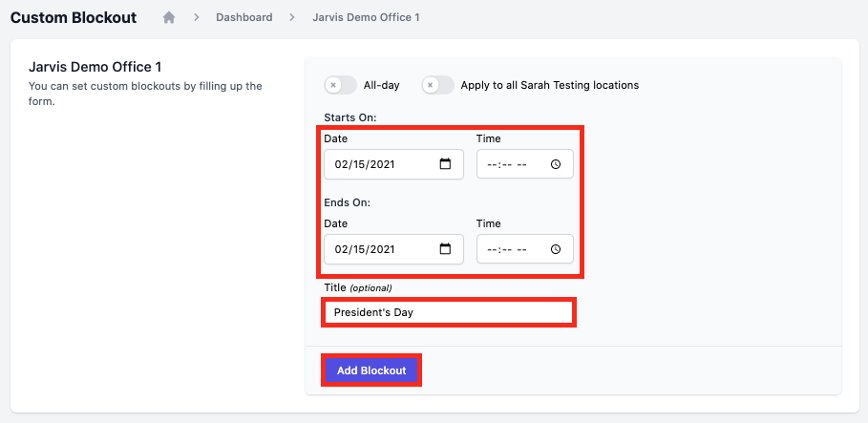Open clock picker for Ends On time
This screenshot has height=423, width=868.
click(555, 249)
